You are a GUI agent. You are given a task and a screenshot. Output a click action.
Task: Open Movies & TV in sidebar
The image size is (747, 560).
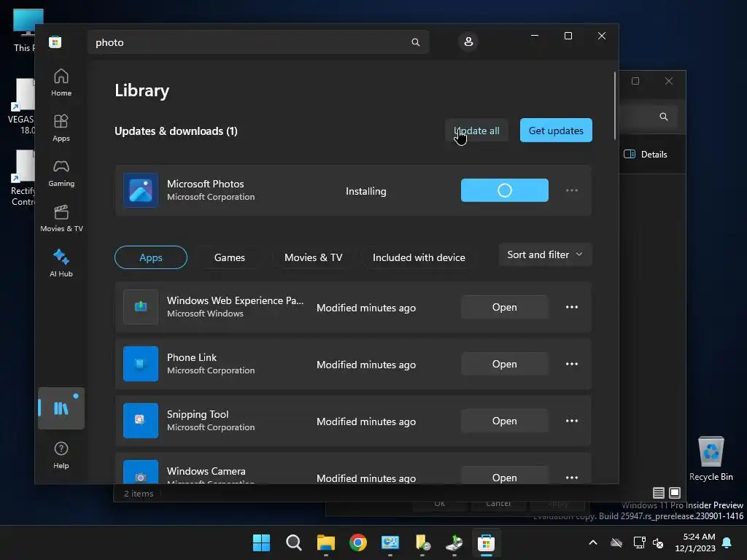[61, 218]
